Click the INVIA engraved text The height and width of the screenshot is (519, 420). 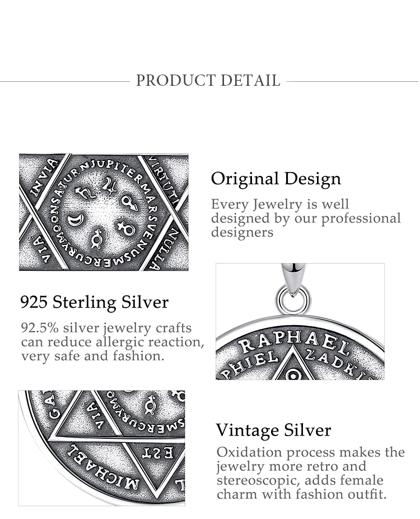pos(44,175)
